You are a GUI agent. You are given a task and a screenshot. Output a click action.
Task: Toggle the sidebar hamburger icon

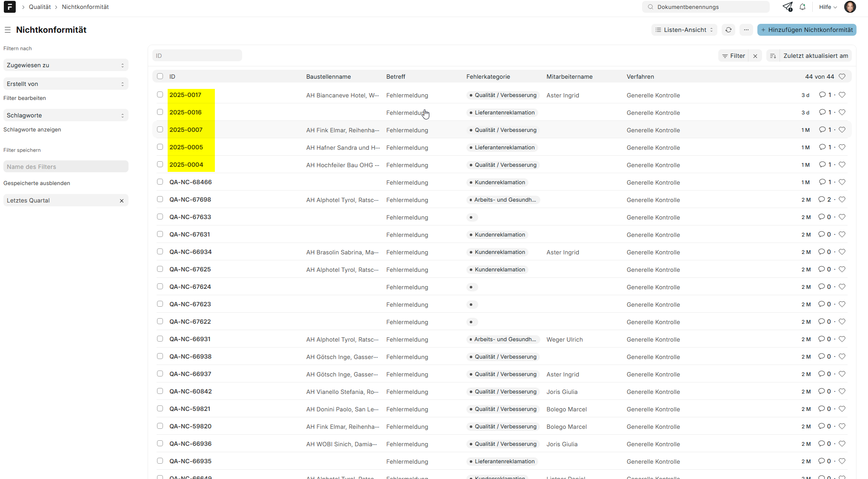point(8,30)
